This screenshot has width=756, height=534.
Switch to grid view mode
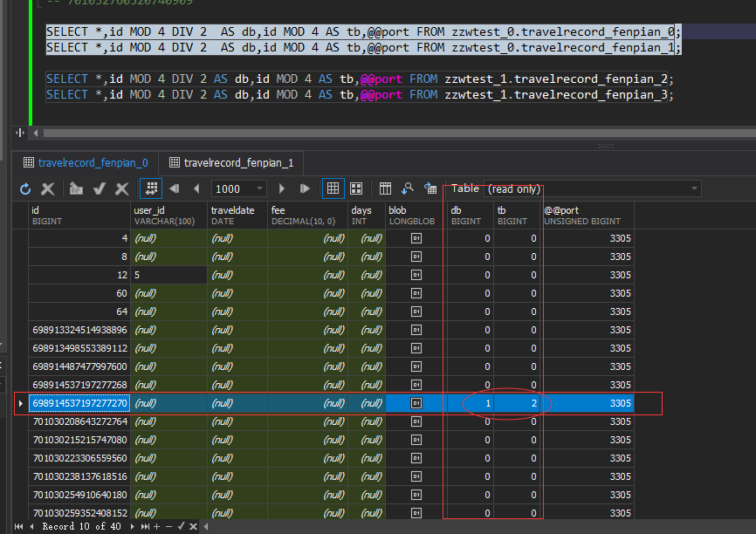point(333,188)
